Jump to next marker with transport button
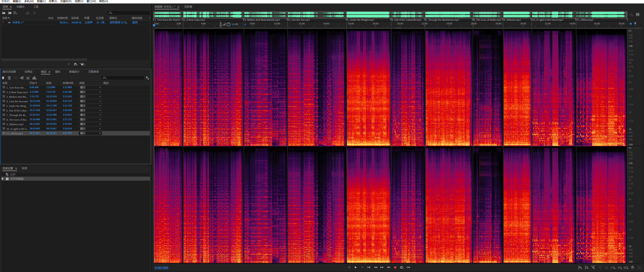Image resolution: width=644 pixels, height=272 pixels. coord(388,267)
